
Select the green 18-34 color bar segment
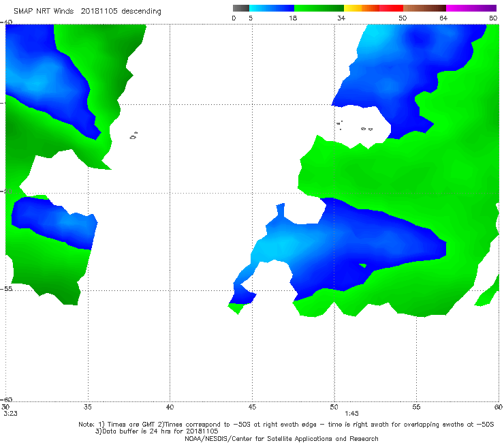point(319,8)
